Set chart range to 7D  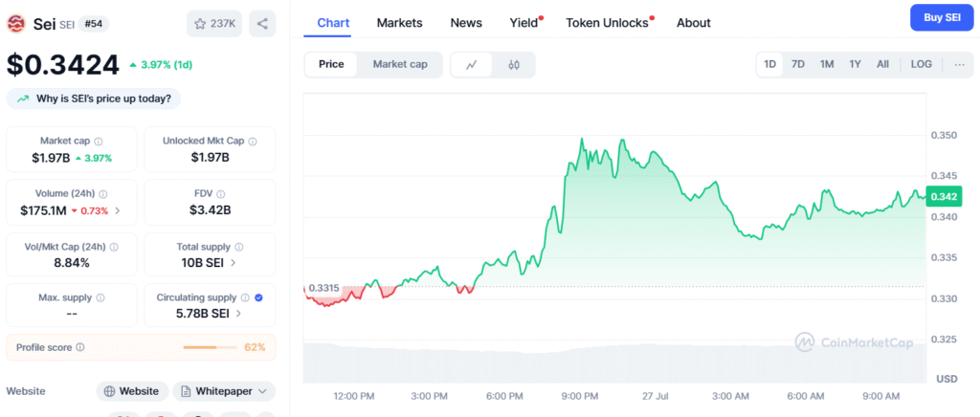[798, 64]
